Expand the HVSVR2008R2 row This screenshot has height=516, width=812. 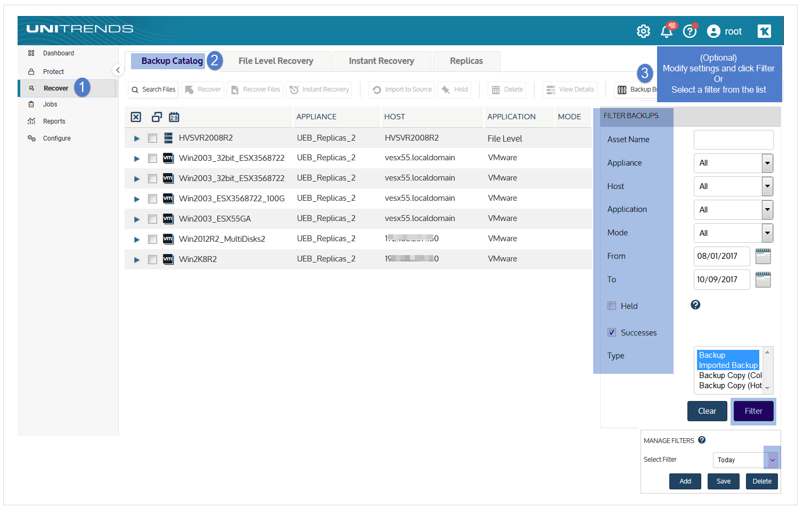coord(137,138)
